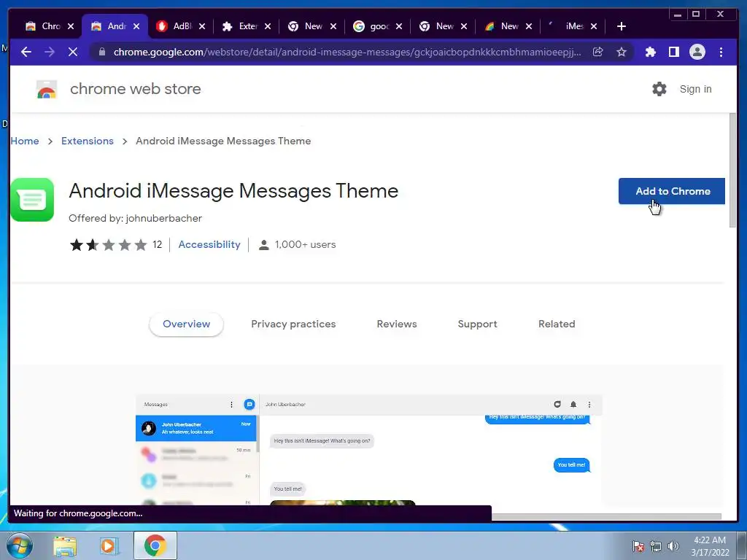This screenshot has height=560, width=747.
Task: Click the Action Center flag icon
Action: (638, 545)
